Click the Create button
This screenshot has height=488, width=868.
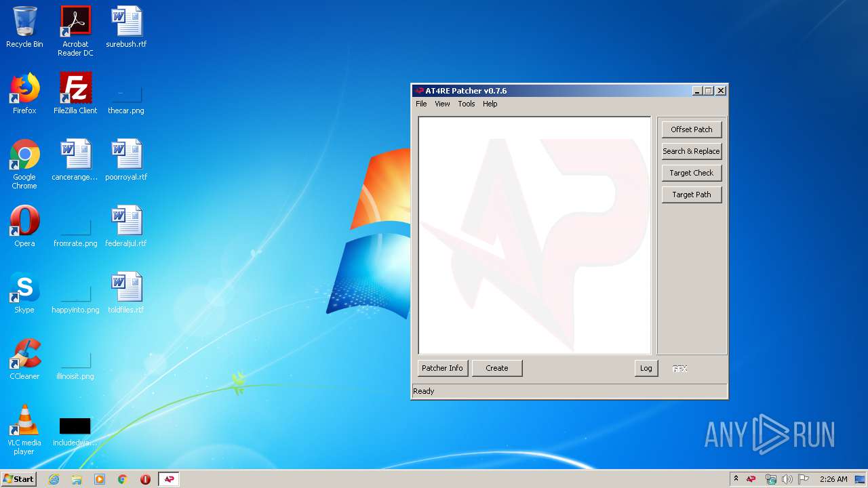tap(497, 368)
